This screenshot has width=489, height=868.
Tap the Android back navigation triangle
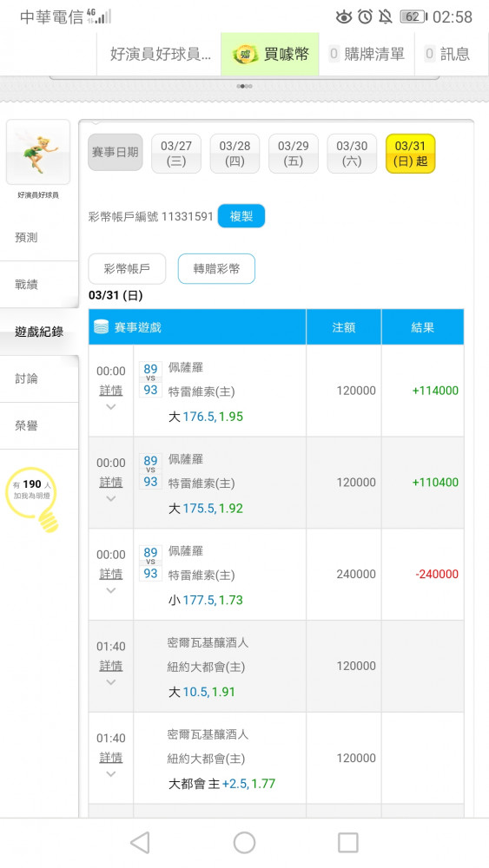pyautogui.click(x=140, y=843)
